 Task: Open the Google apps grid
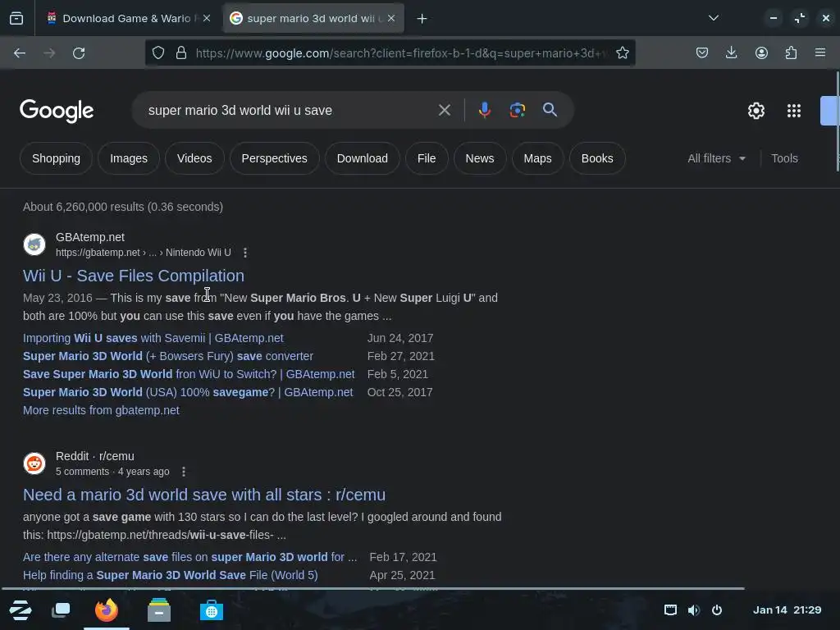coord(794,111)
